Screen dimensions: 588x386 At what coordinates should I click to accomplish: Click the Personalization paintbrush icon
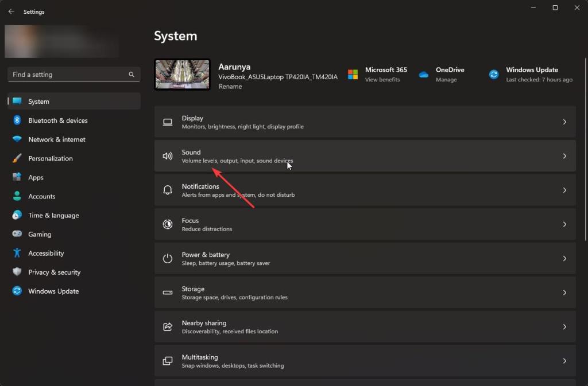click(17, 158)
